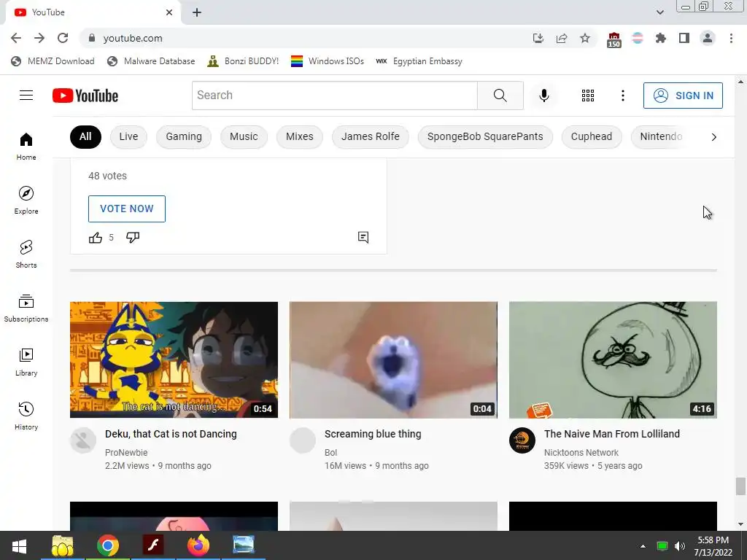The image size is (747, 560).
Task: Bookmark this page with the star
Action: pos(584,38)
